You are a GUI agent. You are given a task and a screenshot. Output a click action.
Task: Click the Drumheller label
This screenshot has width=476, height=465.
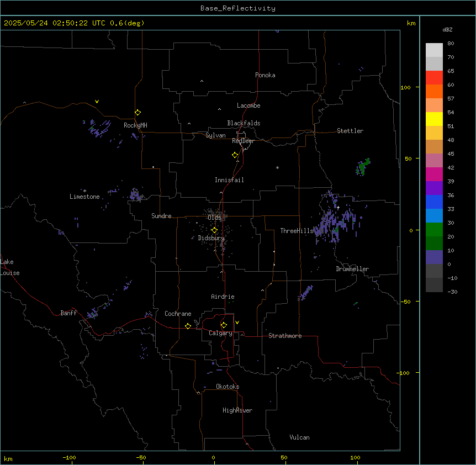coord(352,269)
